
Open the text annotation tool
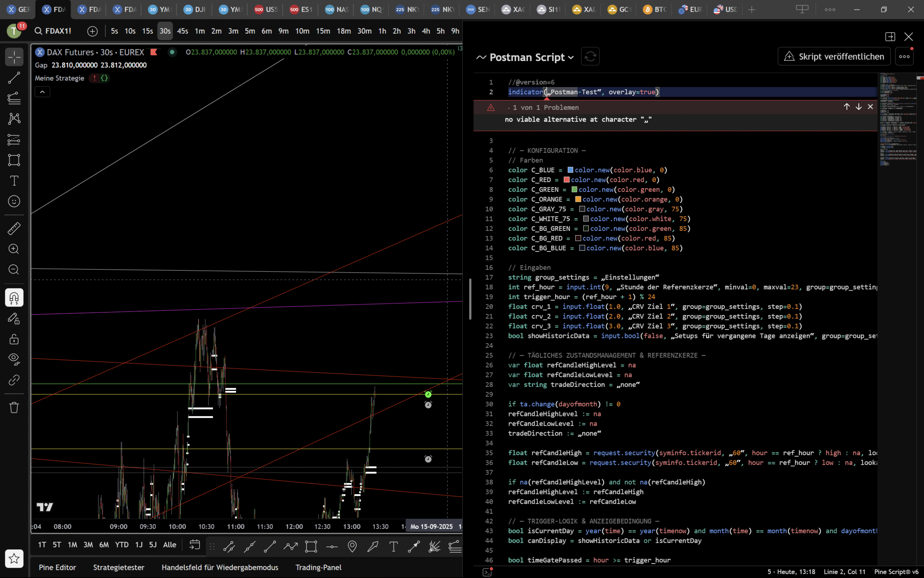(14, 180)
